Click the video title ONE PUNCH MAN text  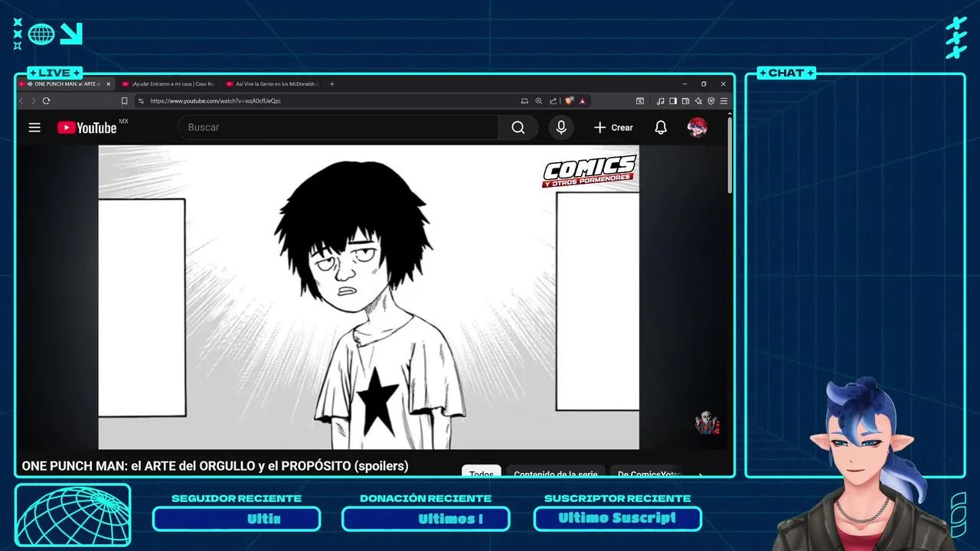[215, 465]
